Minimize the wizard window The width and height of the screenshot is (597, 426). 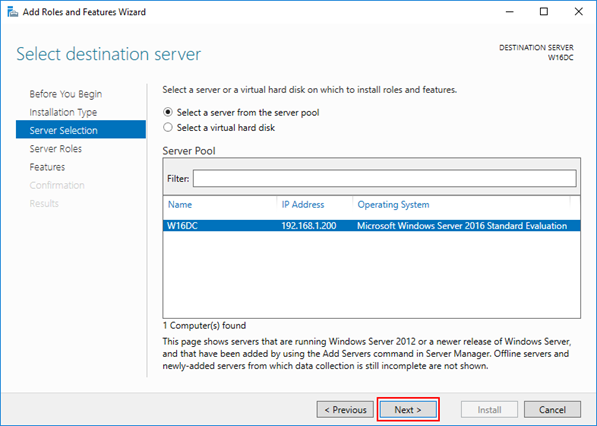coord(509,12)
